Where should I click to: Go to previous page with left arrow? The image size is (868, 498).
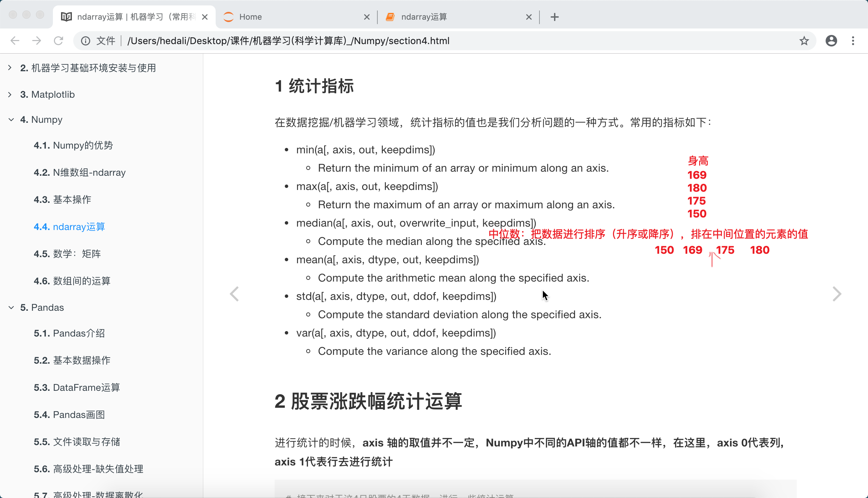[x=234, y=294]
